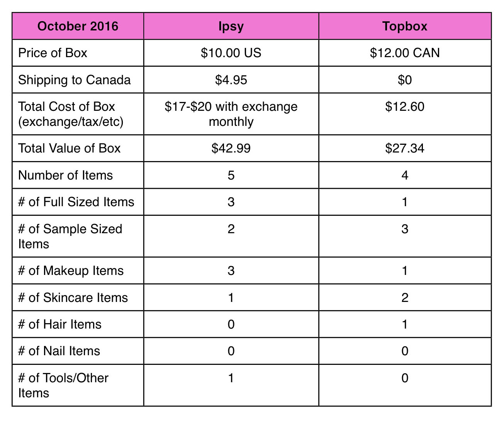Click the $4.95 shipping cell

click(231, 80)
